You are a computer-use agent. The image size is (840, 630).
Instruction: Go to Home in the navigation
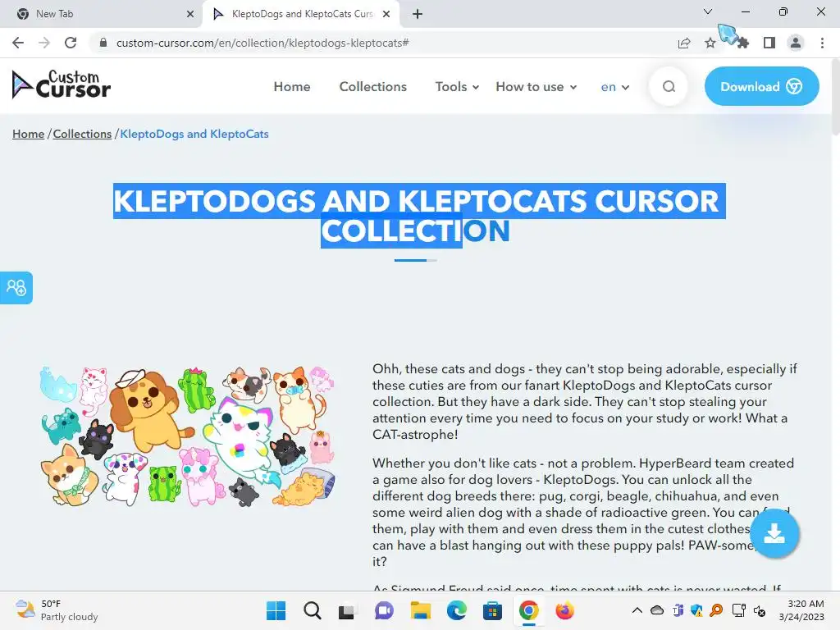coord(292,86)
